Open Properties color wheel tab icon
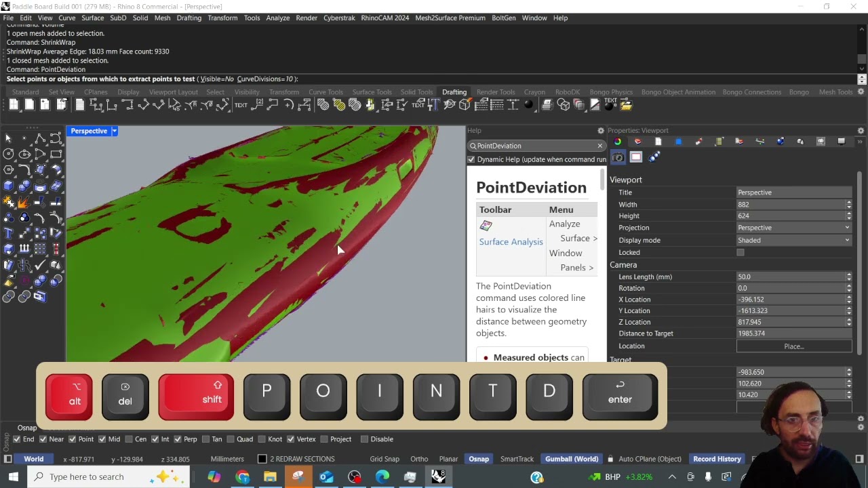Viewport: 868px width, 488px height. [617, 142]
